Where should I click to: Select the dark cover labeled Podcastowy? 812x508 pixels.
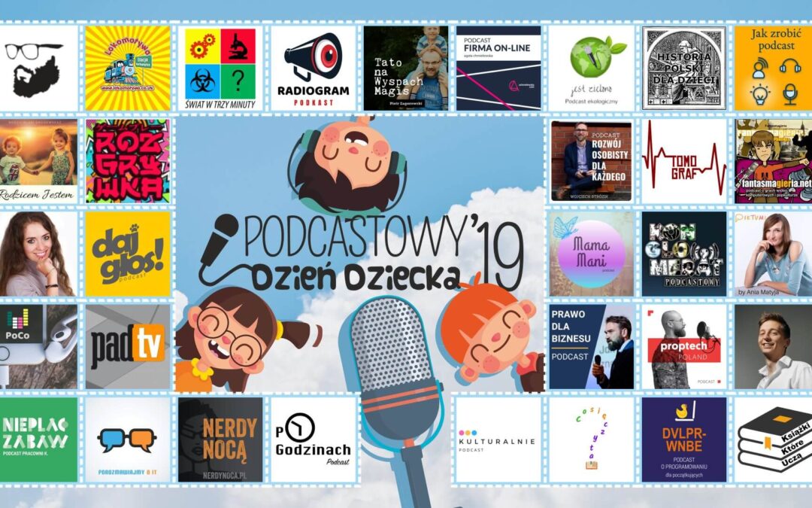684,254
